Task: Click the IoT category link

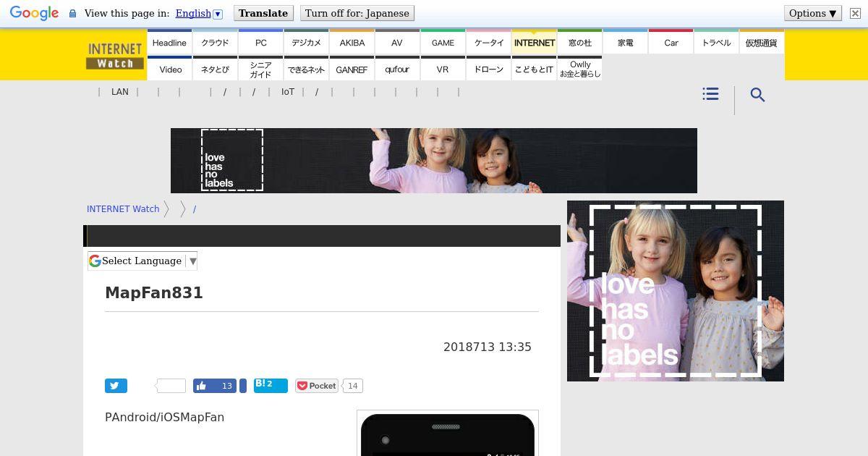Action: [x=288, y=92]
